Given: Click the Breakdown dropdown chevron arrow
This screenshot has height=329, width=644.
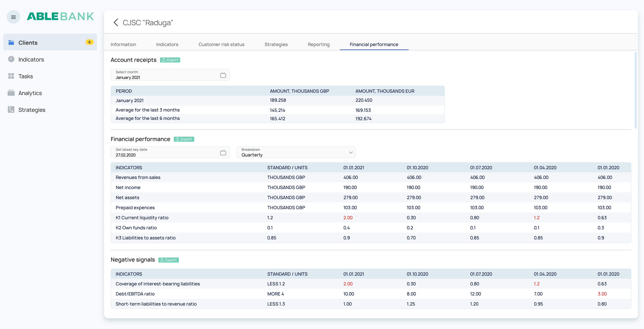Looking at the screenshot, I should pyautogui.click(x=351, y=152).
